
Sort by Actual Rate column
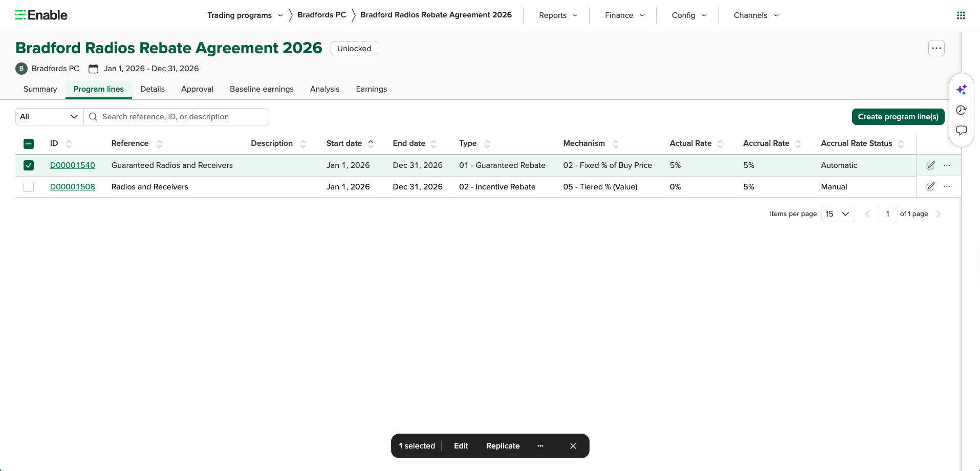pyautogui.click(x=721, y=144)
